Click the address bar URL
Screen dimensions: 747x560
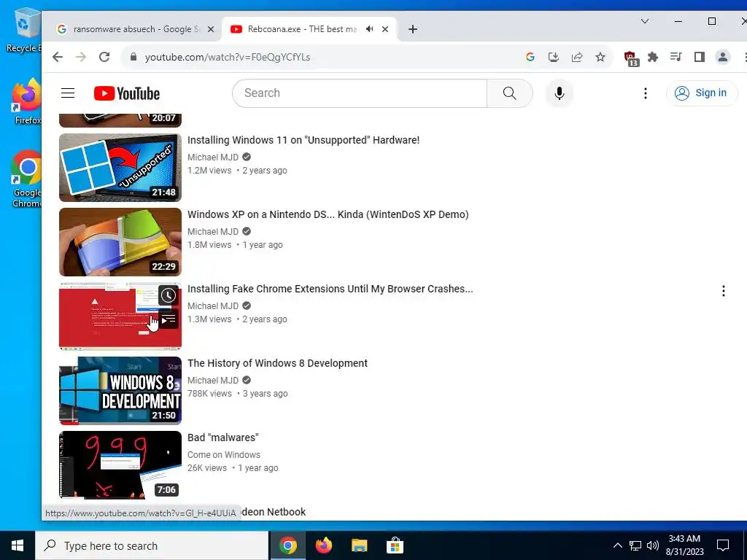(228, 57)
